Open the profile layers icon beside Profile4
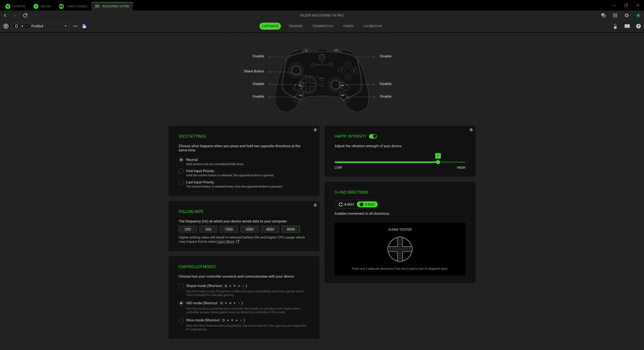The width and height of the screenshot is (644, 350). [x=6, y=26]
